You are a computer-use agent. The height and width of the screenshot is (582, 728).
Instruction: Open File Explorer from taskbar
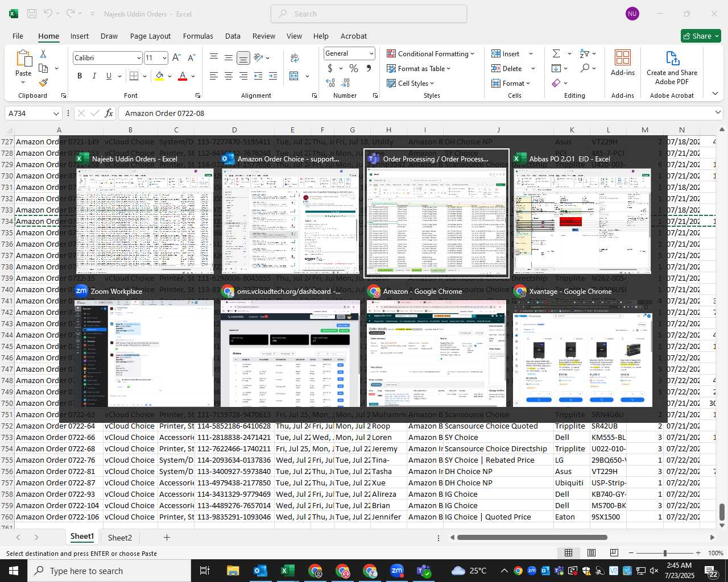tap(233, 571)
